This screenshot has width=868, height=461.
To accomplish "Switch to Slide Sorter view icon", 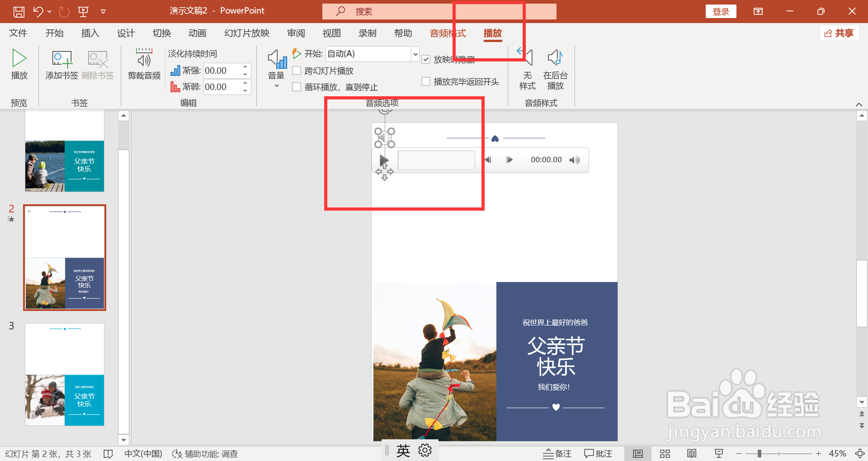I will tap(665, 453).
